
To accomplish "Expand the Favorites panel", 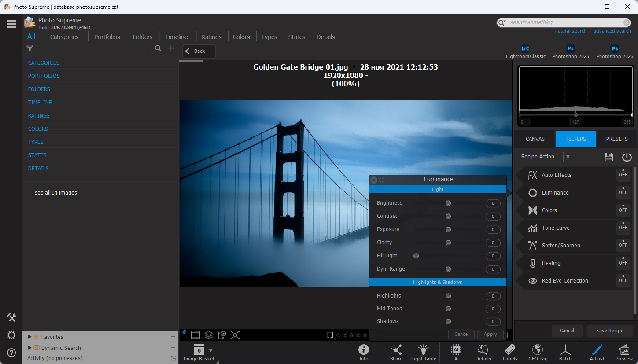I will tap(30, 337).
